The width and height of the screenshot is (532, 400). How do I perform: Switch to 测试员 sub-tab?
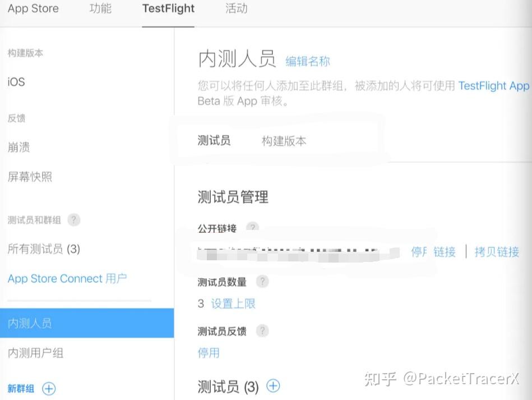coord(214,141)
